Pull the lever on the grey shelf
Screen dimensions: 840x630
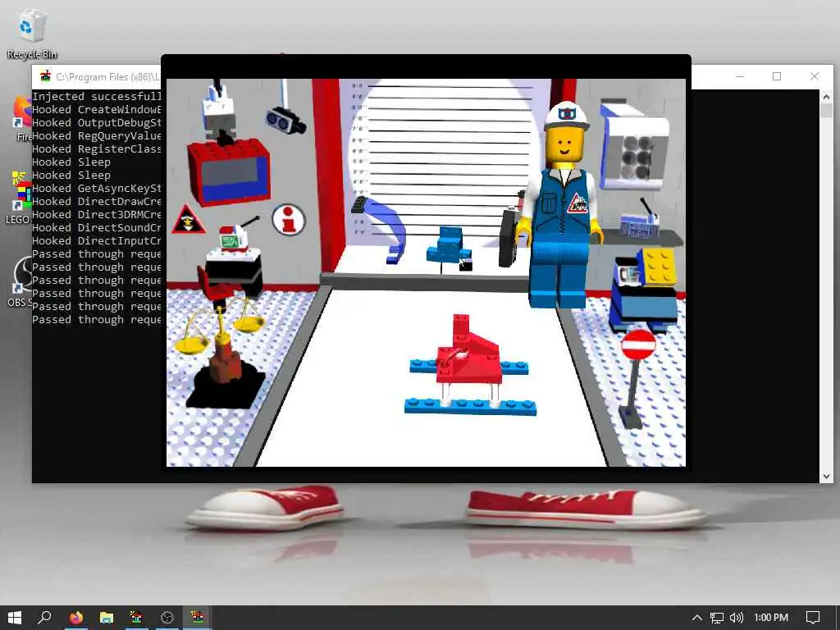pos(646,208)
